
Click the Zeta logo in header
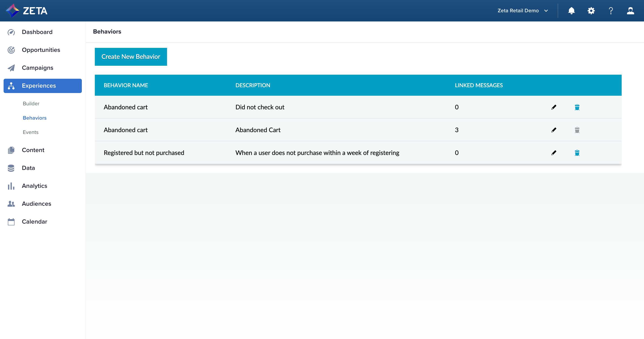[27, 11]
